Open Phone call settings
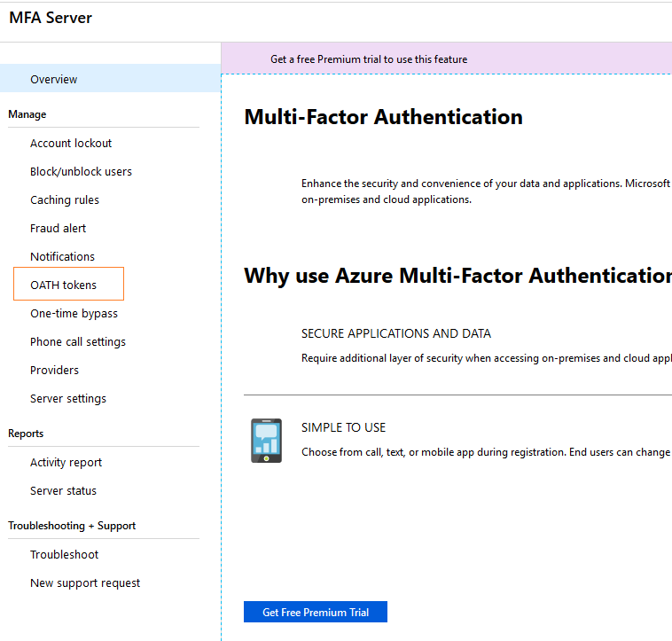The image size is (672, 641). click(x=78, y=342)
